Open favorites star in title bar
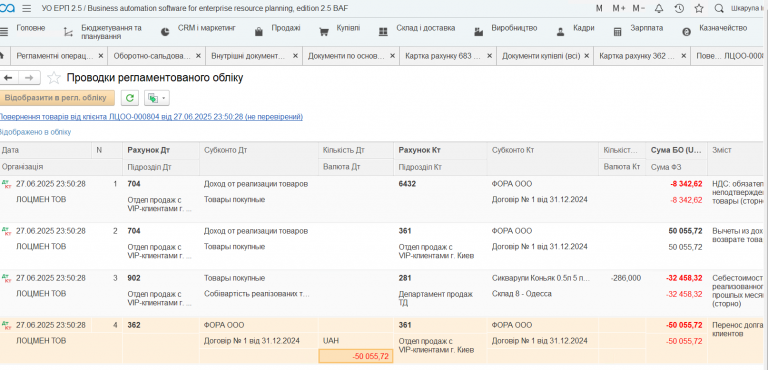This screenshot has width=768, height=370. click(x=699, y=8)
